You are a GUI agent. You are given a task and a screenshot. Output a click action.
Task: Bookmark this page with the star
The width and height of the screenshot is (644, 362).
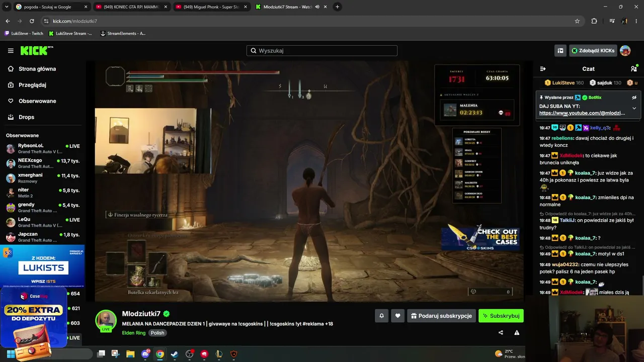[x=577, y=21]
